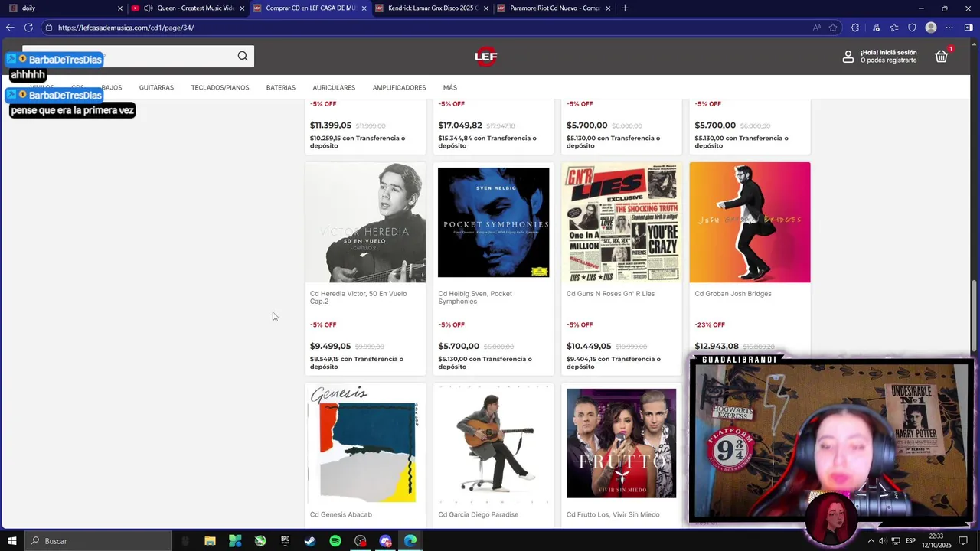This screenshot has height=551, width=980.
Task: Click the search magnifier icon on LEF site
Action: [x=243, y=56]
